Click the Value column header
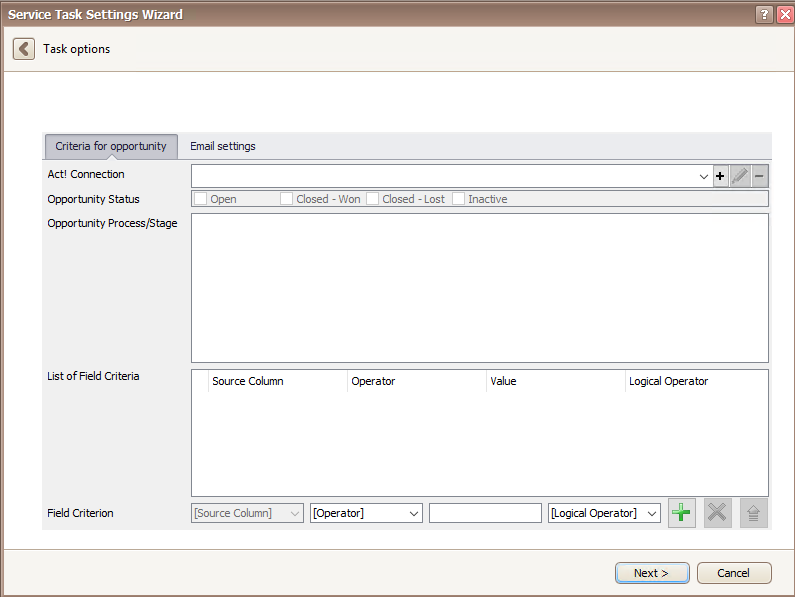 pyautogui.click(x=556, y=381)
